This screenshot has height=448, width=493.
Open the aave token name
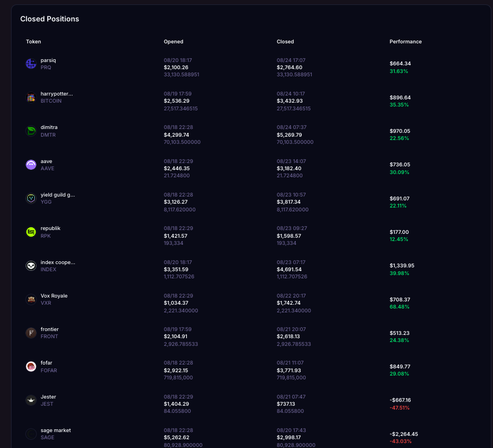(46, 161)
